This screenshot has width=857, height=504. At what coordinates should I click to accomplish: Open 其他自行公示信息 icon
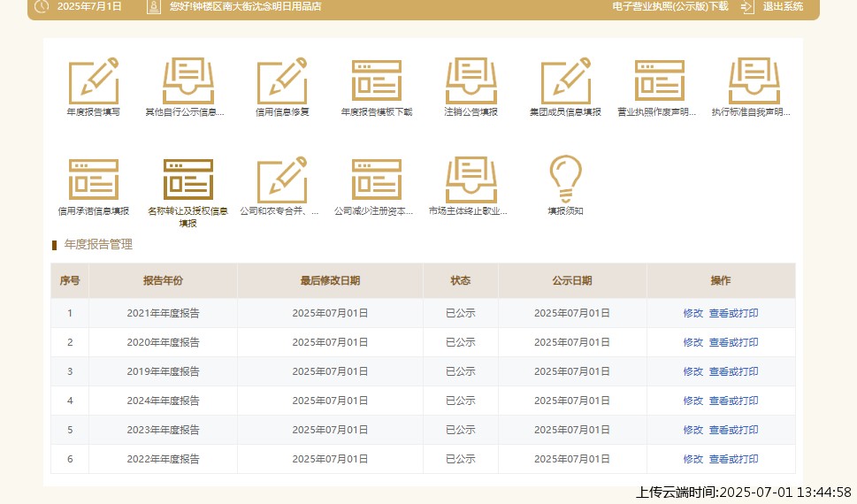[x=188, y=80]
